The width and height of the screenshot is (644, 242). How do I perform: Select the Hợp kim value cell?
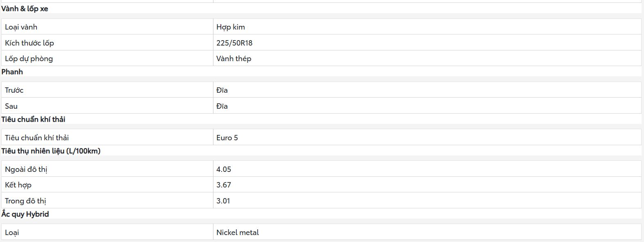pos(427,27)
